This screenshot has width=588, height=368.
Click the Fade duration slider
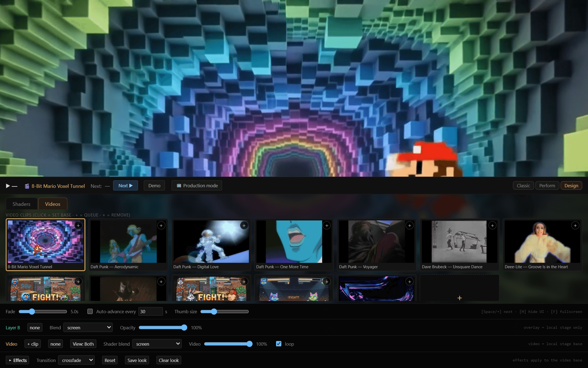[x=43, y=312]
